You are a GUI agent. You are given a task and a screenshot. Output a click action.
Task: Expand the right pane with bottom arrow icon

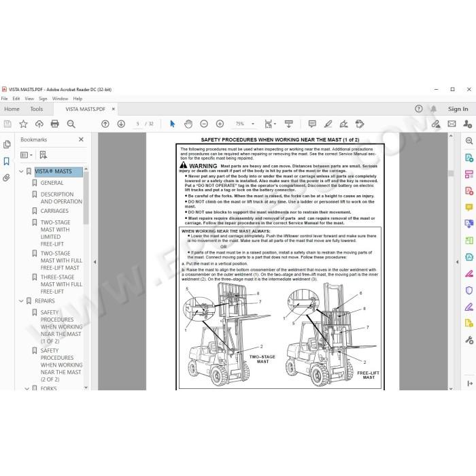pos(470,384)
